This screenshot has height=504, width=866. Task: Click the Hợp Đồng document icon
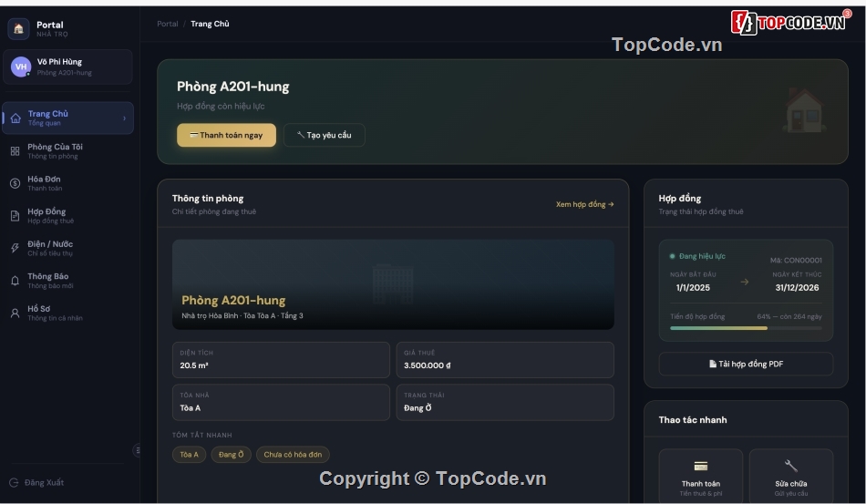tap(15, 216)
